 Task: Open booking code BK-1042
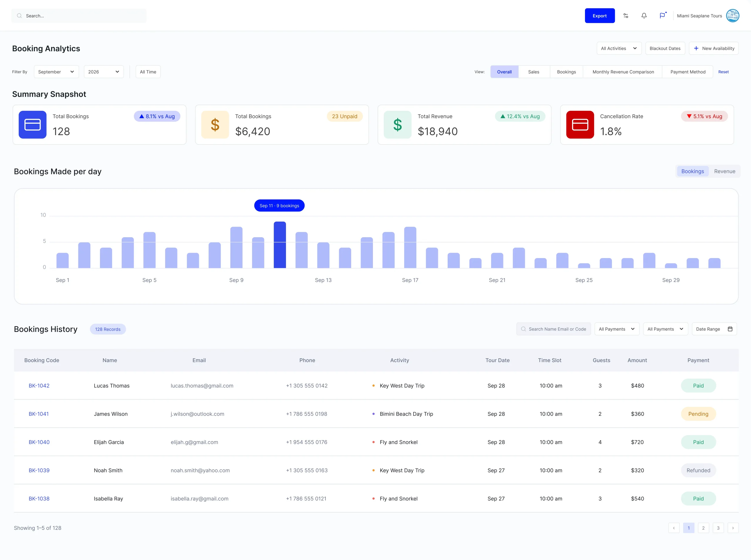39,386
